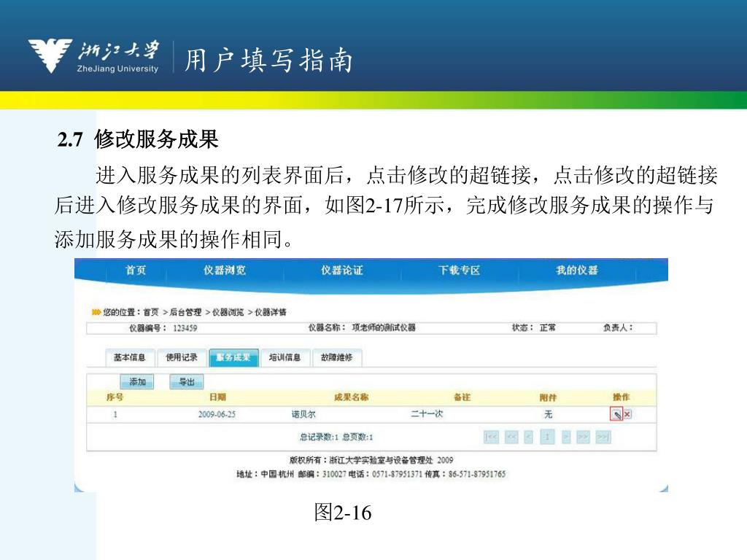Click the 二十一次 remark cell
This screenshot has width=747, height=560.
coord(427,414)
